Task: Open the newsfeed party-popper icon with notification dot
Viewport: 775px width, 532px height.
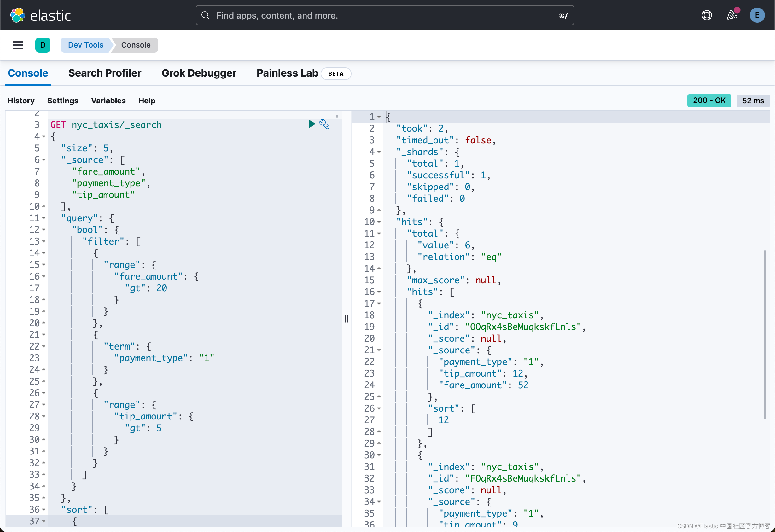Action: click(732, 15)
